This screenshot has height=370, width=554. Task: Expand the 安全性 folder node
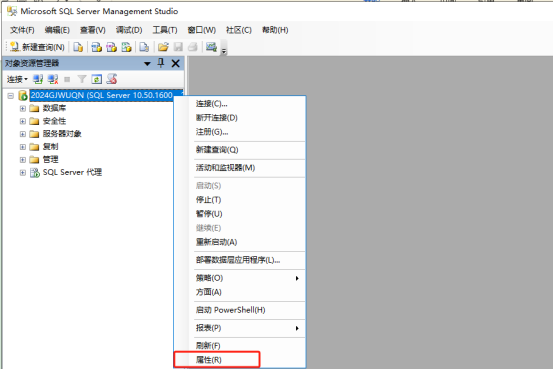pyautogui.click(x=23, y=121)
